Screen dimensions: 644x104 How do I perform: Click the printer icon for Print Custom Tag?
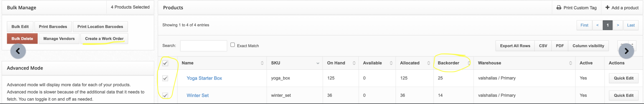click(559, 8)
